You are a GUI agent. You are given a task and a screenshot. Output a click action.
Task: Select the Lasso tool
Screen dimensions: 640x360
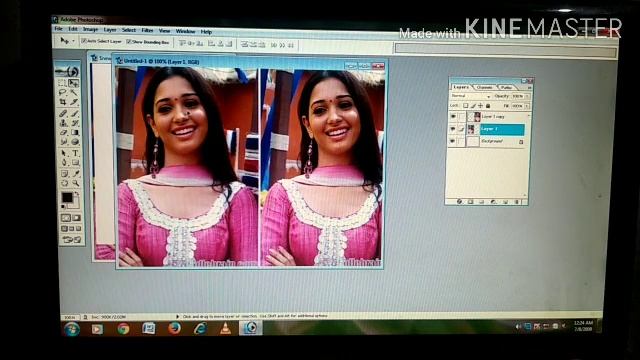62,92
